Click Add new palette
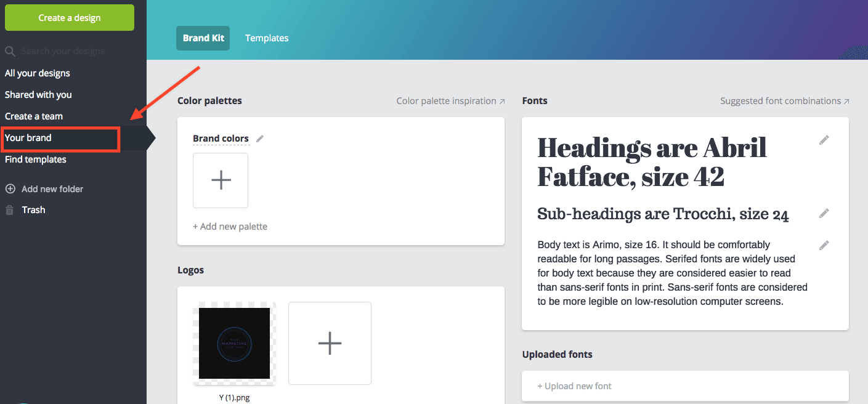The image size is (868, 404). pyautogui.click(x=230, y=227)
